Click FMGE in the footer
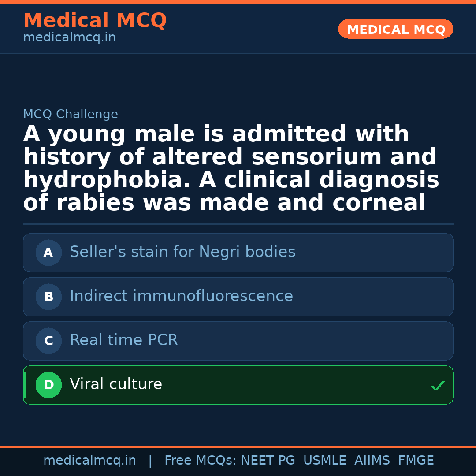Image resolution: width=476 pixels, height=476 pixels. coord(416,461)
